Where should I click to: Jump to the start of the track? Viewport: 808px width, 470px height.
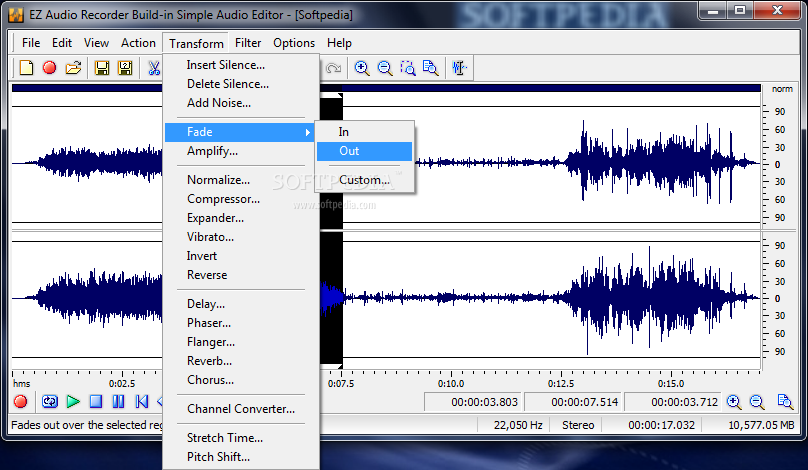point(142,401)
